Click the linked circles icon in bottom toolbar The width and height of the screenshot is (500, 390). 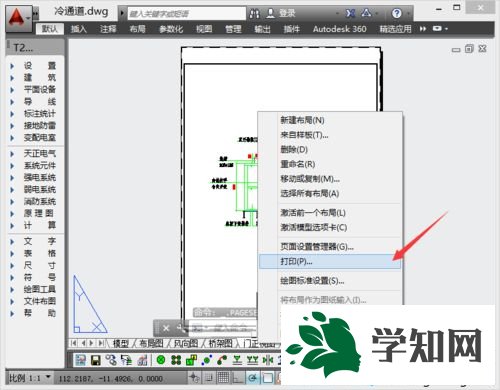pyautogui.click(x=111, y=360)
